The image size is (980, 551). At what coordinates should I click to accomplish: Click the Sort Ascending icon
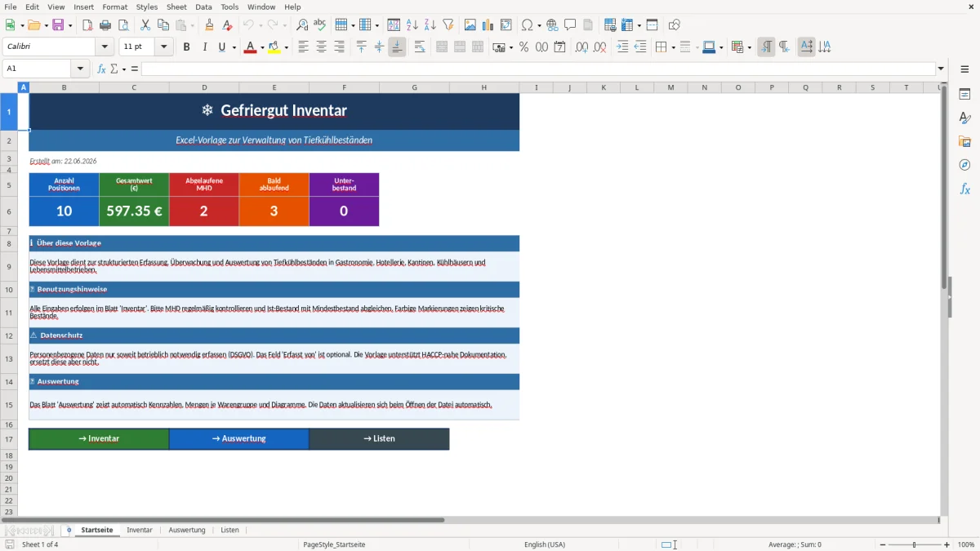(x=412, y=25)
